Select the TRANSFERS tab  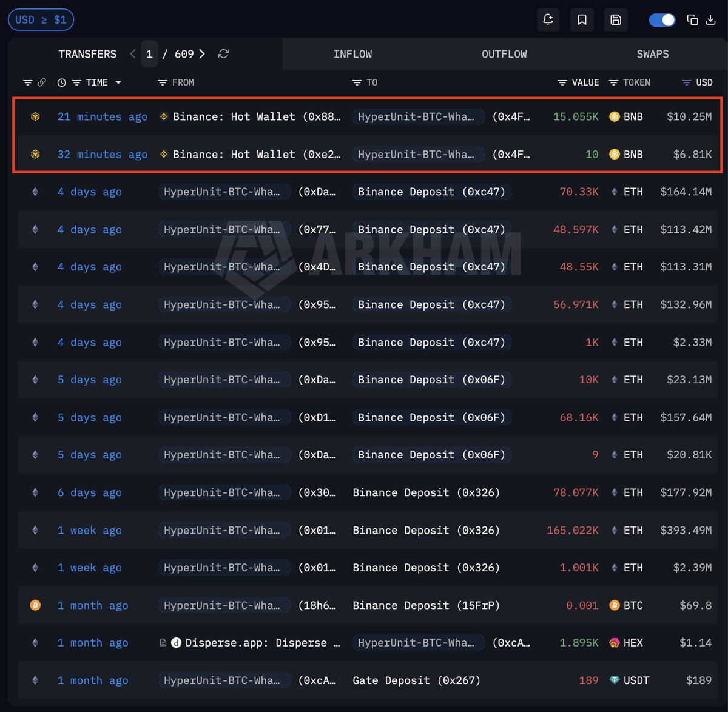tap(87, 54)
